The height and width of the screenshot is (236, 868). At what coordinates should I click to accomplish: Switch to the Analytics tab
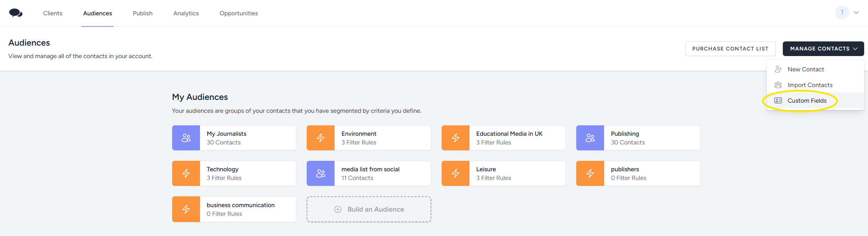point(186,13)
